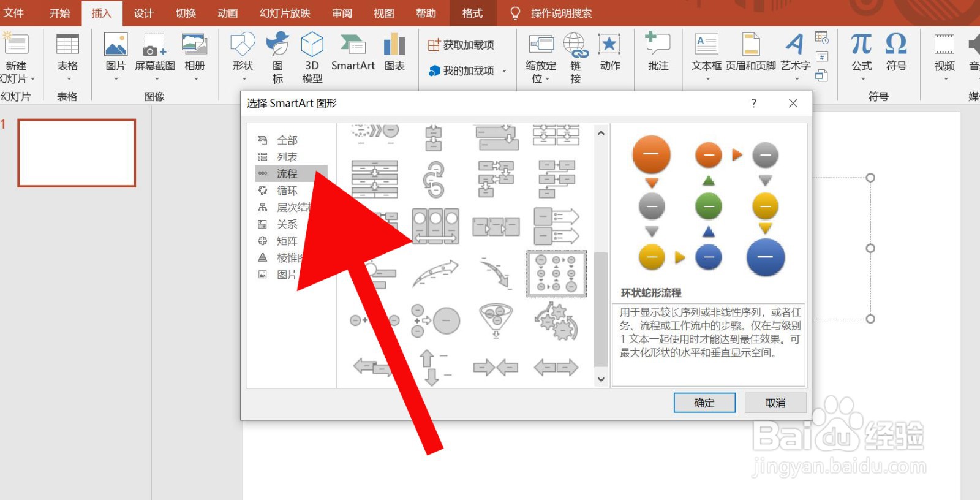Choose the descending curved arrow layout
The height and width of the screenshot is (500, 980).
(x=496, y=274)
